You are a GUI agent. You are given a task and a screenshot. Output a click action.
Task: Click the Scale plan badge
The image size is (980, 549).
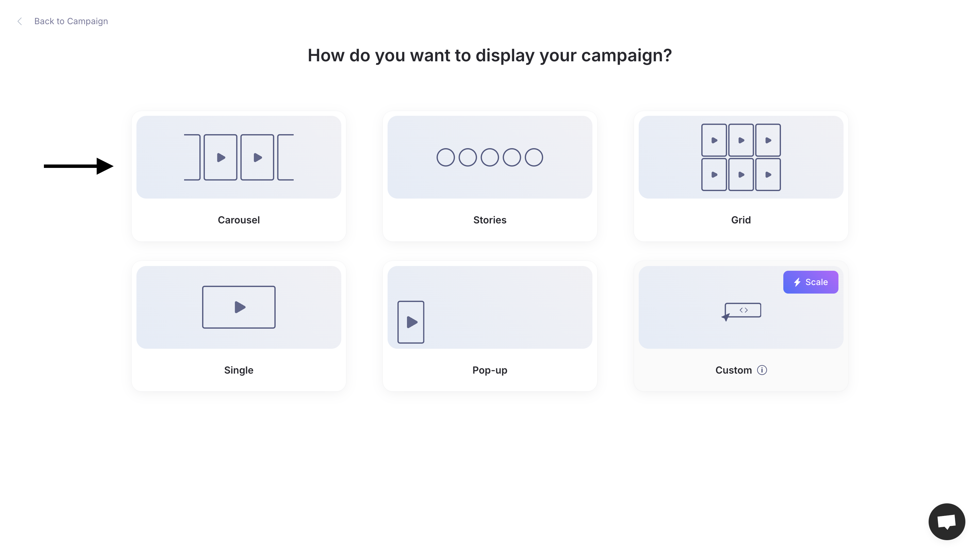click(x=810, y=282)
